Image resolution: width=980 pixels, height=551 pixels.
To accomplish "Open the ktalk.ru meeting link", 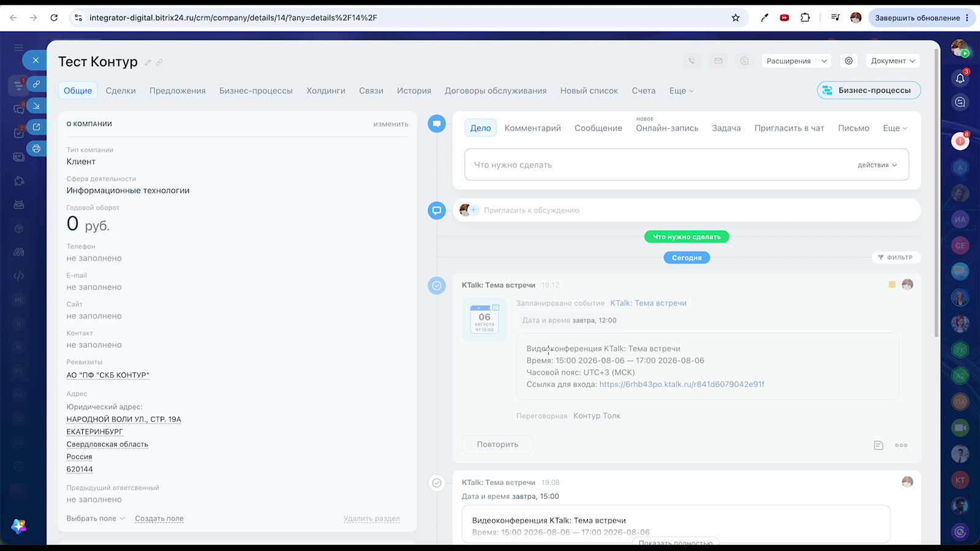I will tap(682, 384).
